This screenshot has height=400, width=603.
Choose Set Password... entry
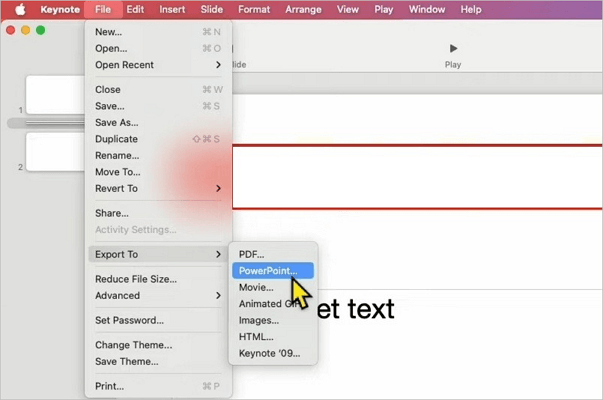point(158,320)
